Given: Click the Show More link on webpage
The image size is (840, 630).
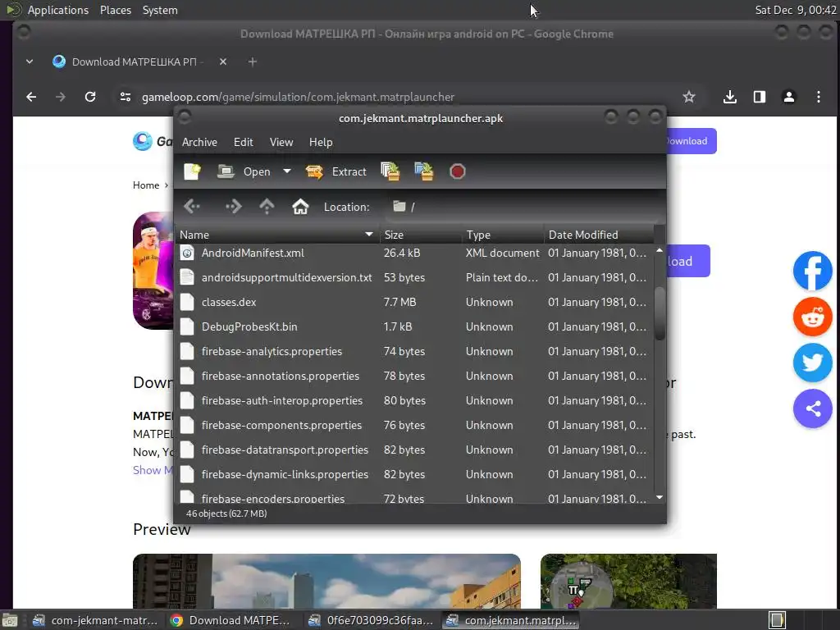Looking at the screenshot, I should pyautogui.click(x=152, y=470).
